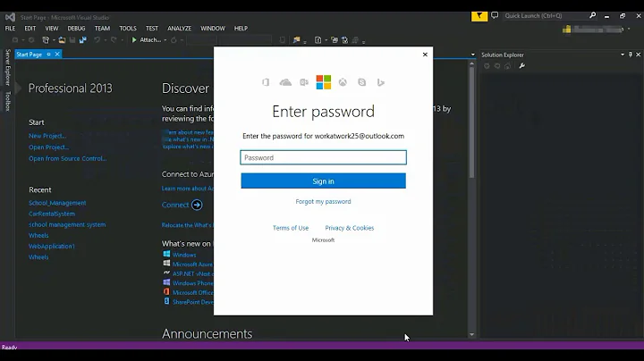Click the Find in Files toolbar icon

click(296, 40)
